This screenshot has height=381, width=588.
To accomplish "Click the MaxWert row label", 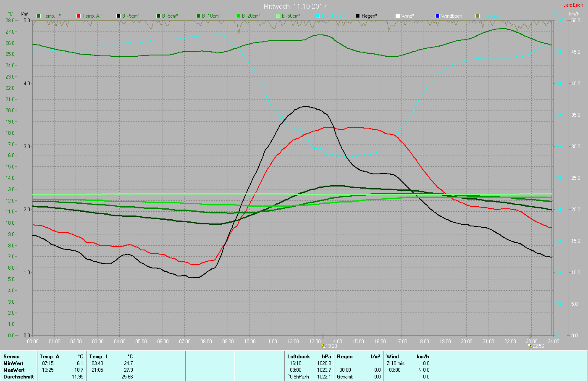I will 14,370.
